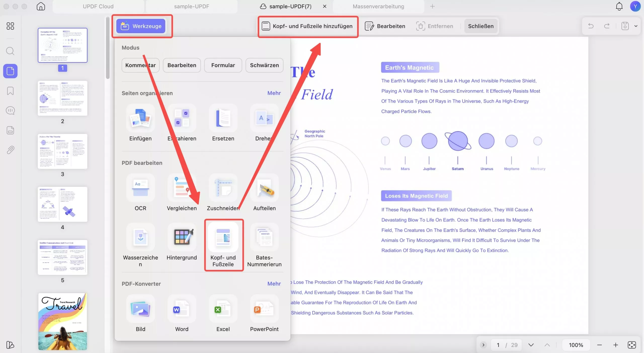The width and height of the screenshot is (644, 353).
Task: Open the attachments paperclip panel
Action: click(10, 150)
